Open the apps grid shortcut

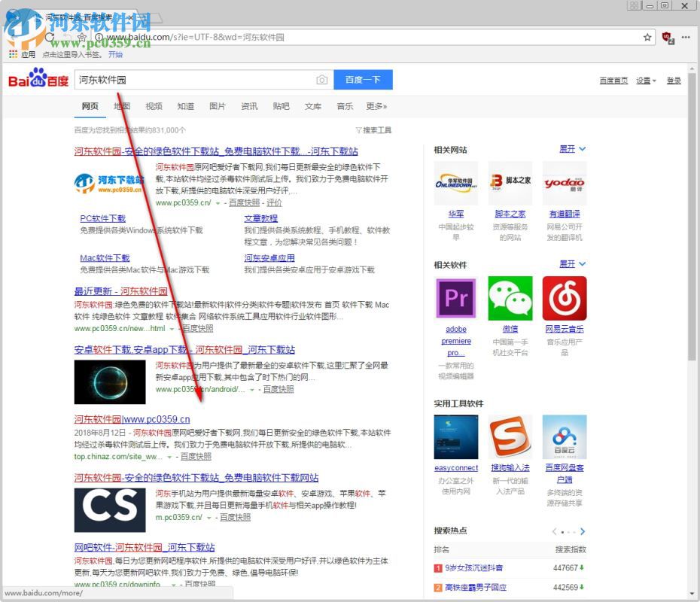coord(13,54)
